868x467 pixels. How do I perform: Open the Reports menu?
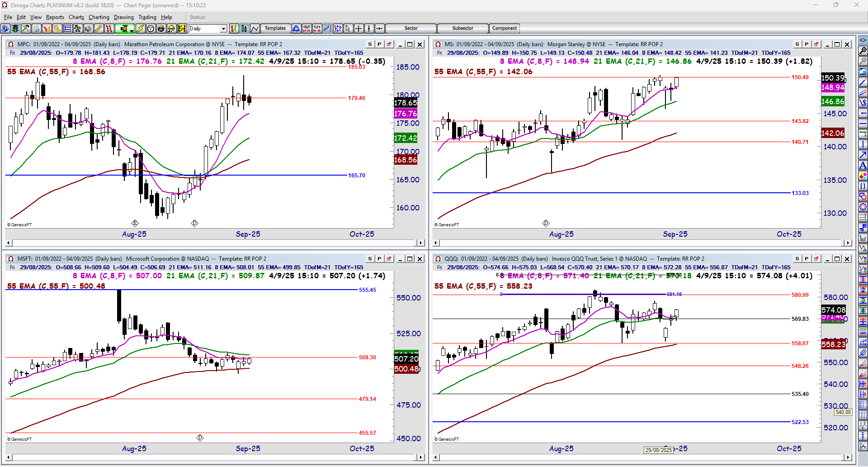point(55,17)
